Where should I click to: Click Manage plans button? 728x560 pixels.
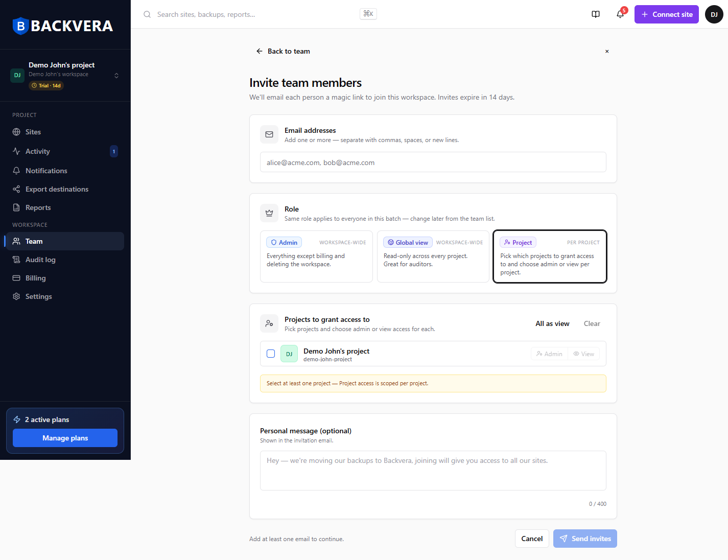pos(65,438)
